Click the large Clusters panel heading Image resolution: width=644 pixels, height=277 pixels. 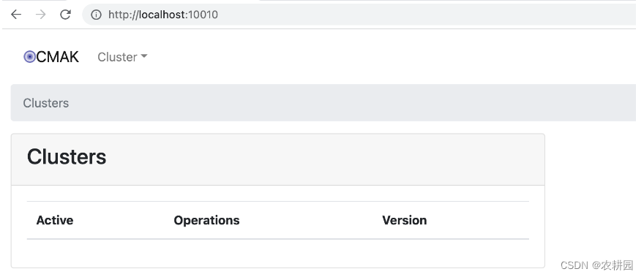click(67, 156)
